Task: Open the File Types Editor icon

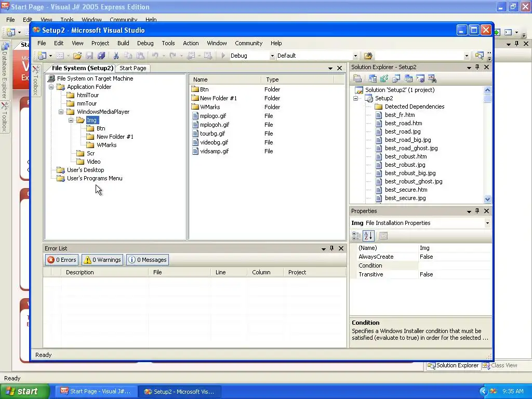Action: (x=396, y=79)
